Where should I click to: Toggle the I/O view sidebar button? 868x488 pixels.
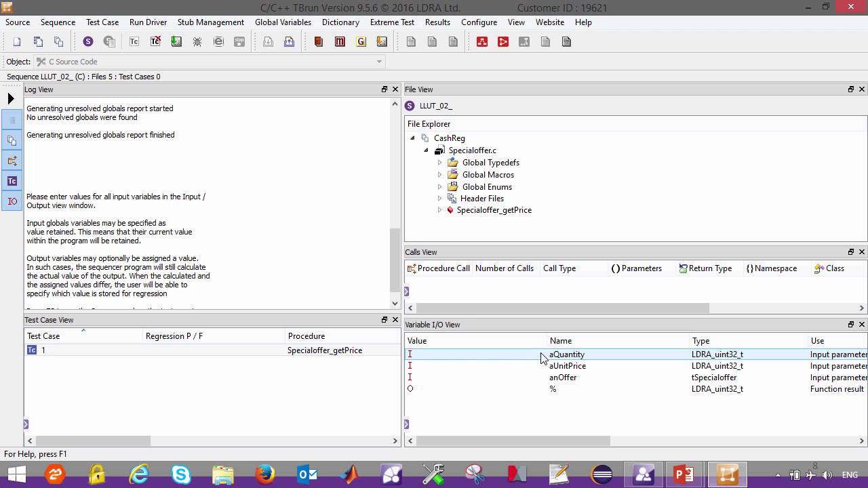tap(12, 201)
